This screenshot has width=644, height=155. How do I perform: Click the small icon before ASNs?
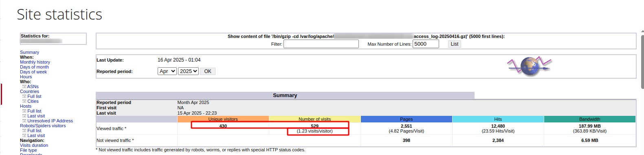(x=24, y=86)
